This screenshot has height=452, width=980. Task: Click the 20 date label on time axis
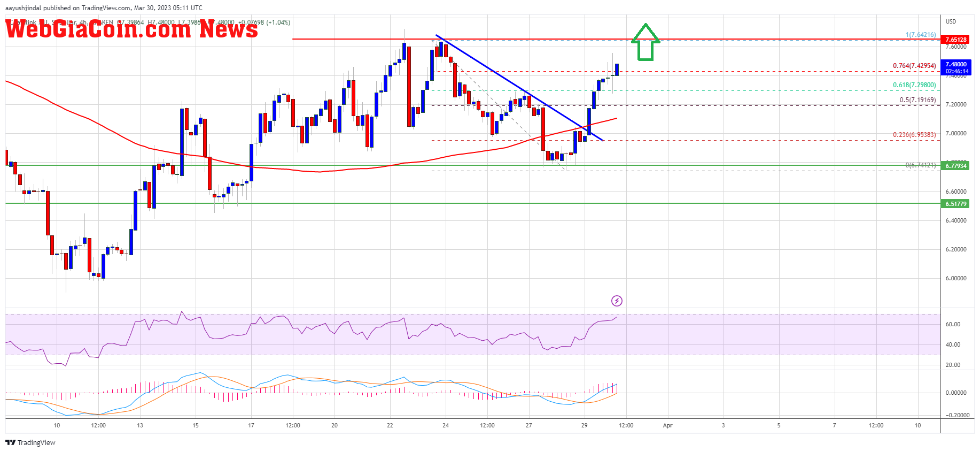click(x=335, y=426)
